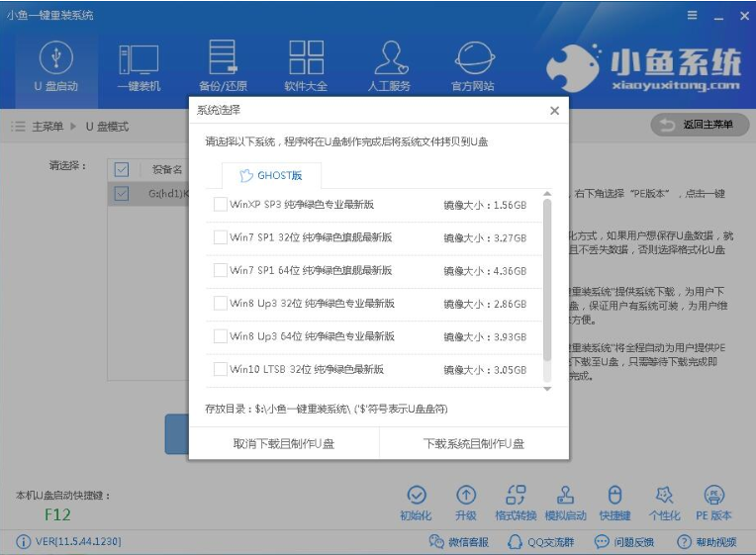Screen dimensions: 756x555
Task: Click the scroll-down arrow of the system list
Action: click(x=547, y=389)
